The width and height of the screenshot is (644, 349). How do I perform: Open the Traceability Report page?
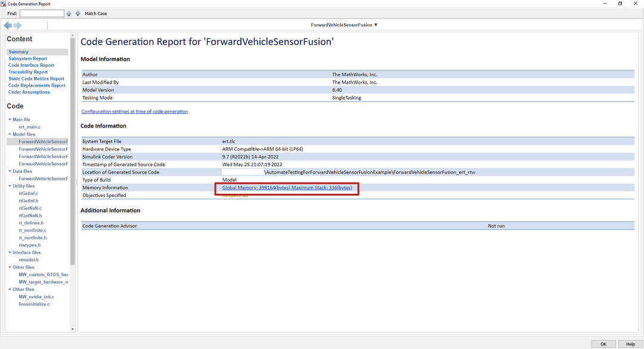pyautogui.click(x=28, y=72)
